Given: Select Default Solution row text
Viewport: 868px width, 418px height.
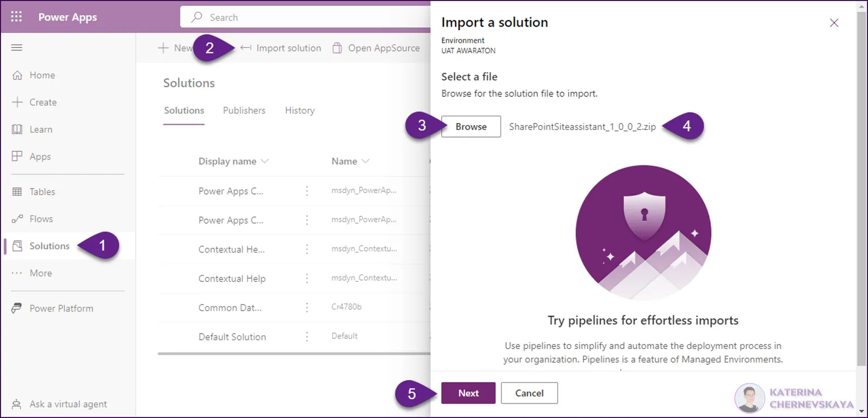Looking at the screenshot, I should [x=232, y=337].
